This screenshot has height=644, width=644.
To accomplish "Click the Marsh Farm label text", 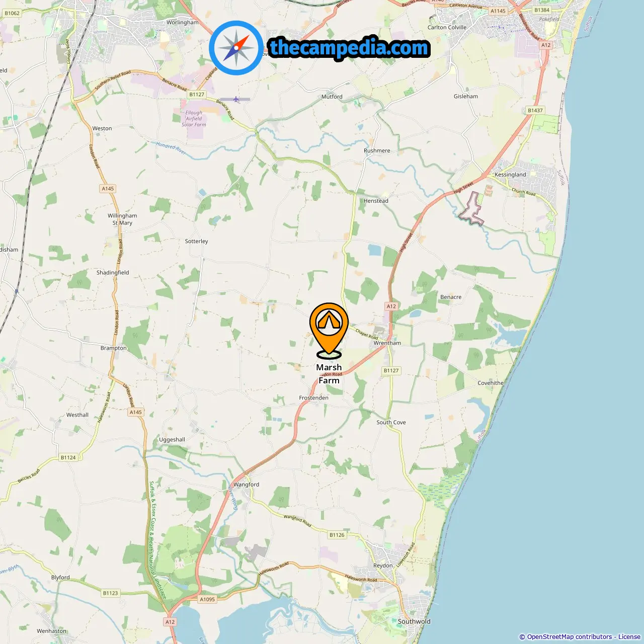I will (329, 374).
